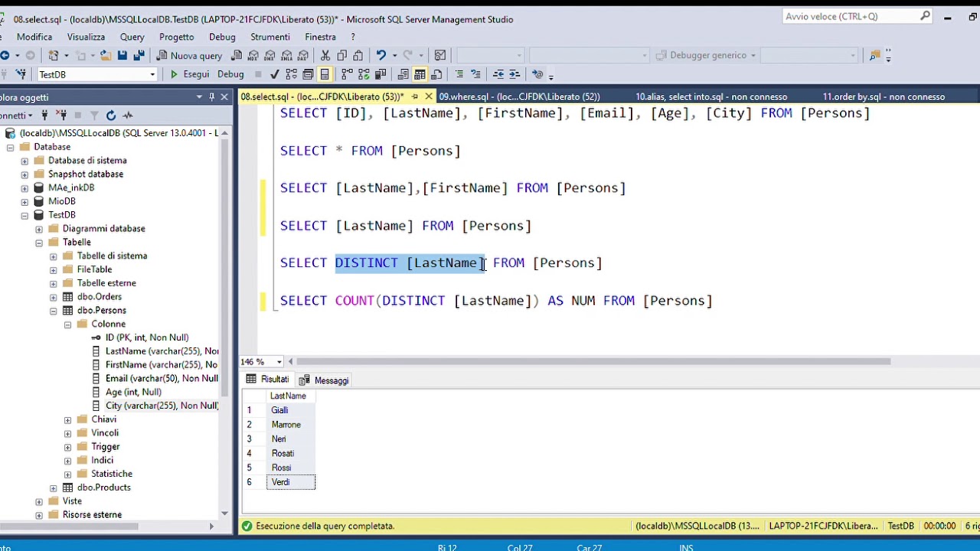The width and height of the screenshot is (980, 551).
Task: Open the Modifica menu
Action: [x=34, y=37]
